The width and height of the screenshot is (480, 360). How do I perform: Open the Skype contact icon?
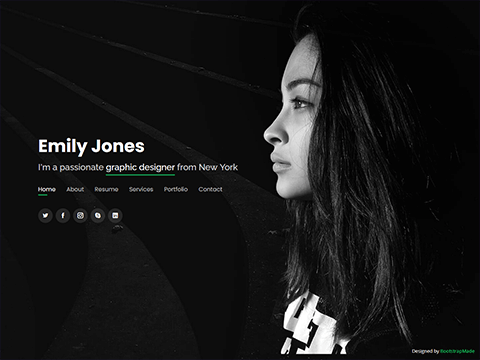[98, 215]
